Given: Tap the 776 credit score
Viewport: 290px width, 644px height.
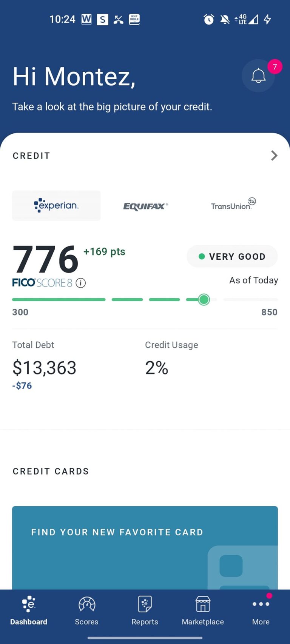Looking at the screenshot, I should coord(45,259).
